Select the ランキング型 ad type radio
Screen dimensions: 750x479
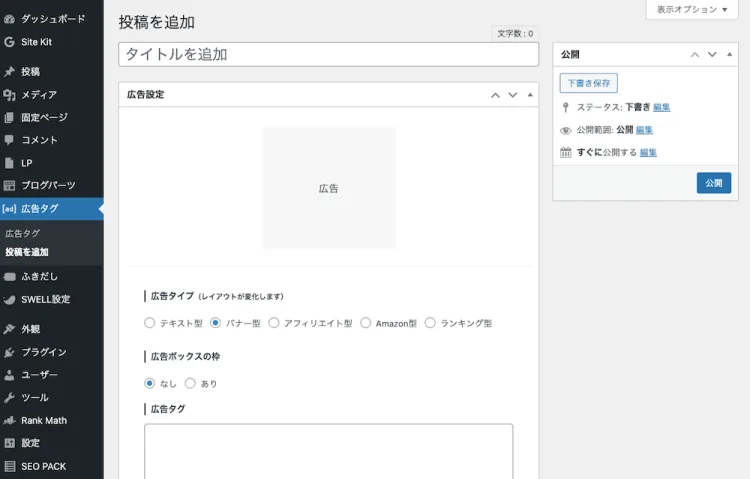(x=430, y=323)
